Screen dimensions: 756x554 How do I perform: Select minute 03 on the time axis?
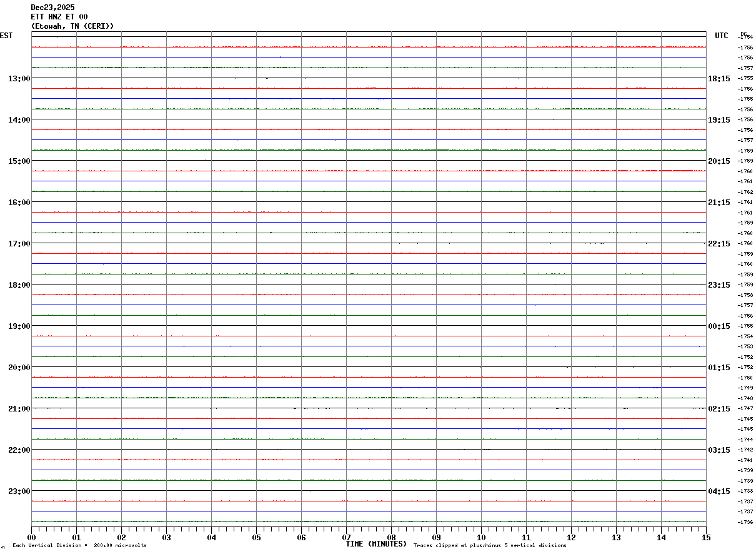(x=167, y=537)
